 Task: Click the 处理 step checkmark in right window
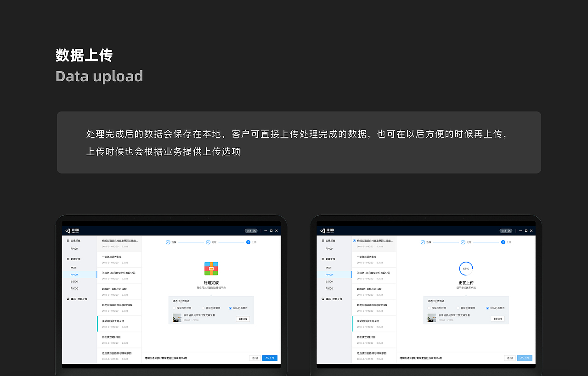tap(463, 242)
